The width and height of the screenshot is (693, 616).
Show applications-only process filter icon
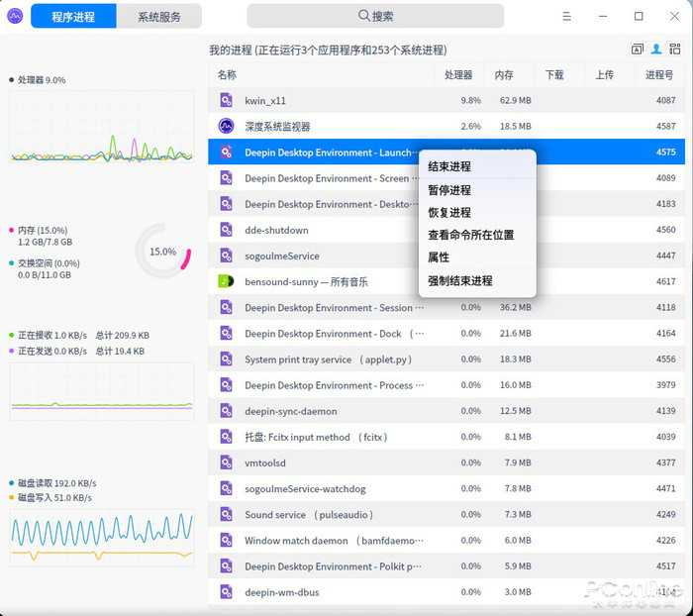pyautogui.click(x=638, y=50)
